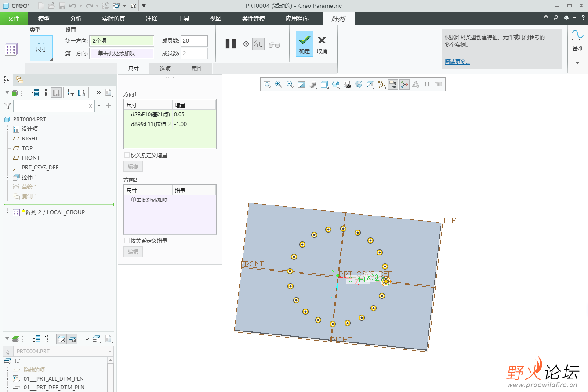Open the datum display filters icon
This screenshot has width=588, height=392.
coord(381,84)
